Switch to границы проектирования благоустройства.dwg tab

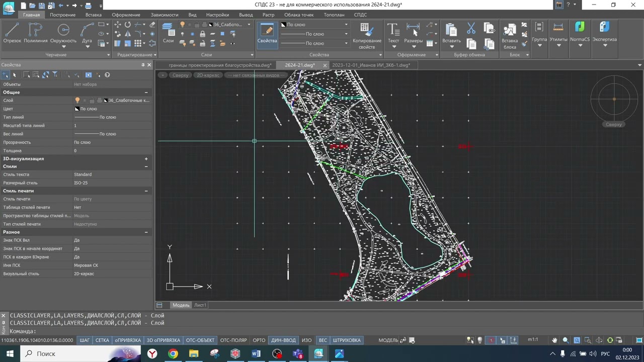click(220, 65)
